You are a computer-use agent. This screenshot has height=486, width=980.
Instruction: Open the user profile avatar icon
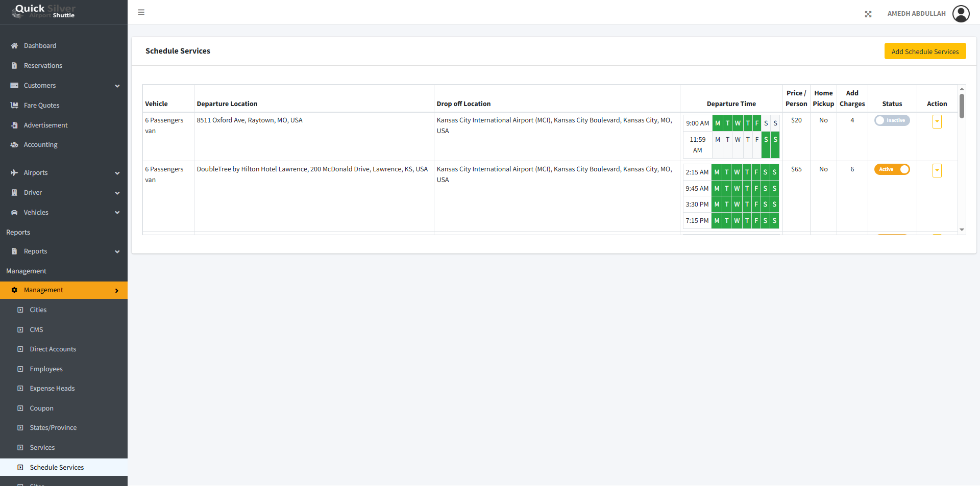tap(961, 14)
